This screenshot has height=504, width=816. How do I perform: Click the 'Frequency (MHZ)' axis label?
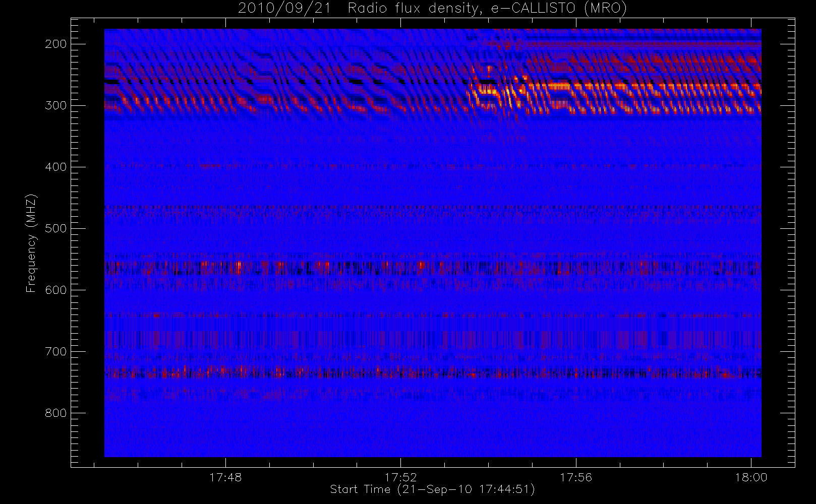31,243
